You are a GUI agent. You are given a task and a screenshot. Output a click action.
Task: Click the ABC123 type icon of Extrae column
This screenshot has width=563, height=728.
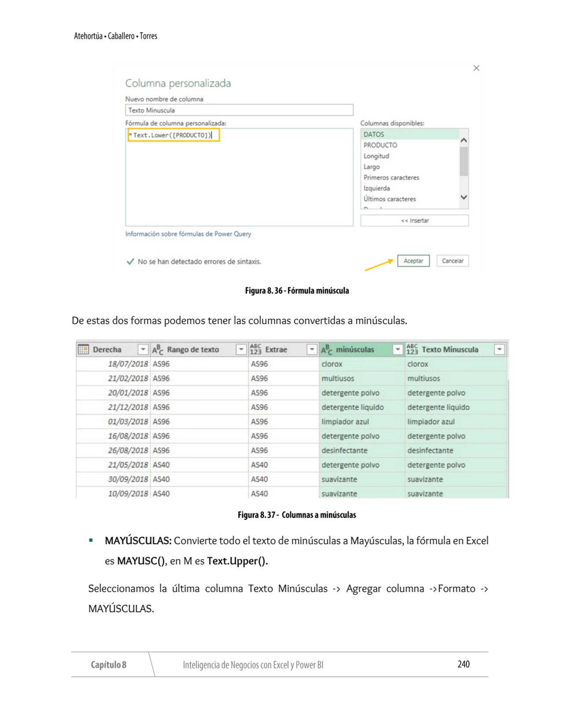tap(256, 349)
